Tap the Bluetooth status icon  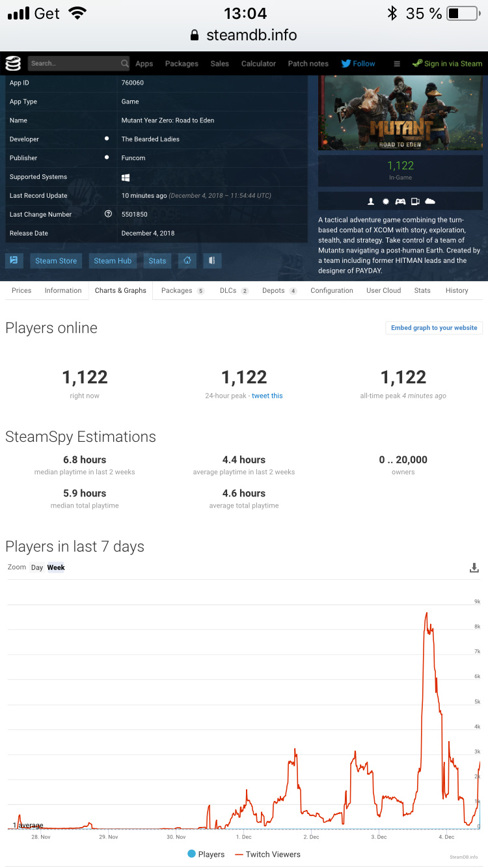click(x=392, y=13)
